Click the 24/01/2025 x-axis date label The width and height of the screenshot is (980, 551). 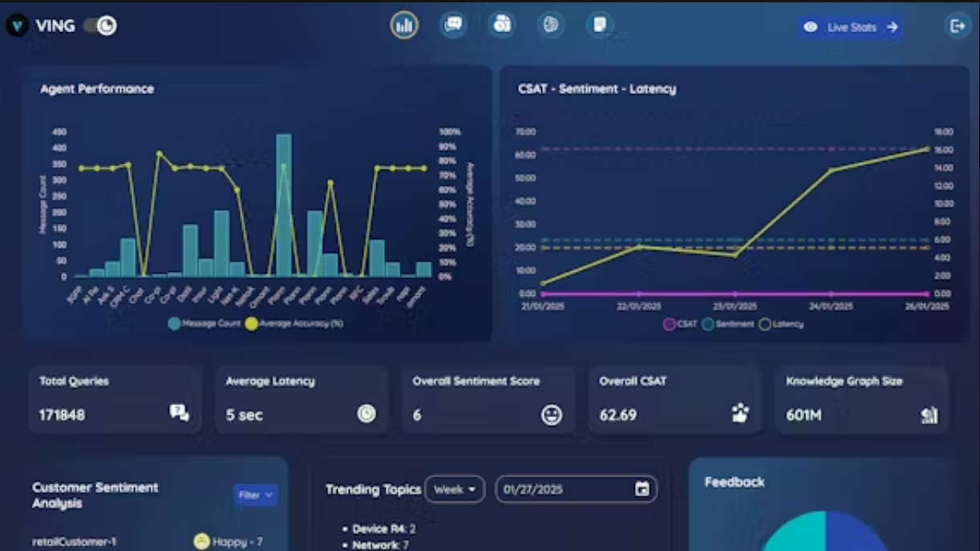832,306
